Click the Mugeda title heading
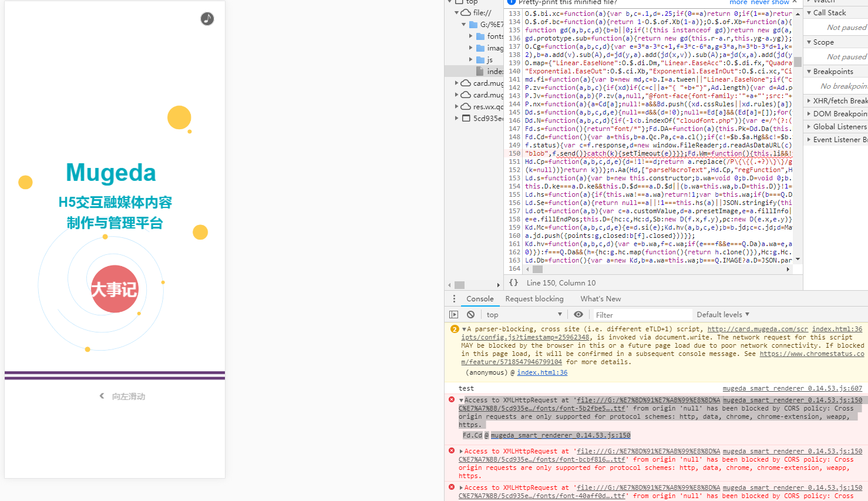The image size is (868, 501). point(111,173)
